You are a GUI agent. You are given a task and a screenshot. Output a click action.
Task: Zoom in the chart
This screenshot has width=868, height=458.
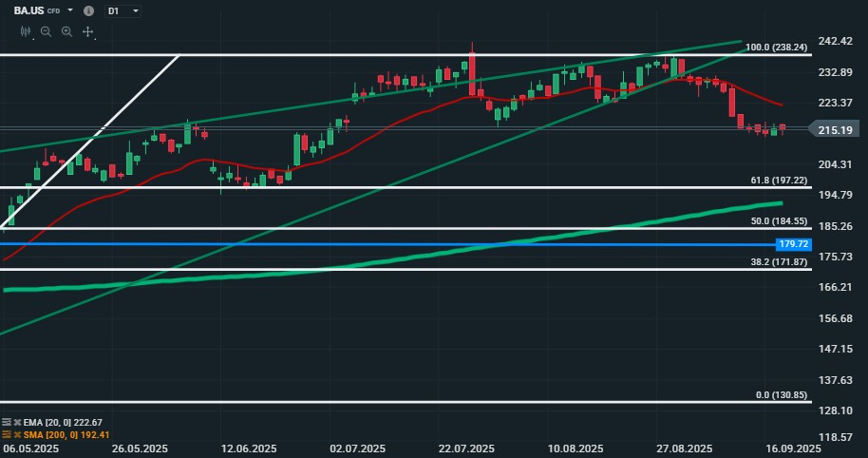66,31
